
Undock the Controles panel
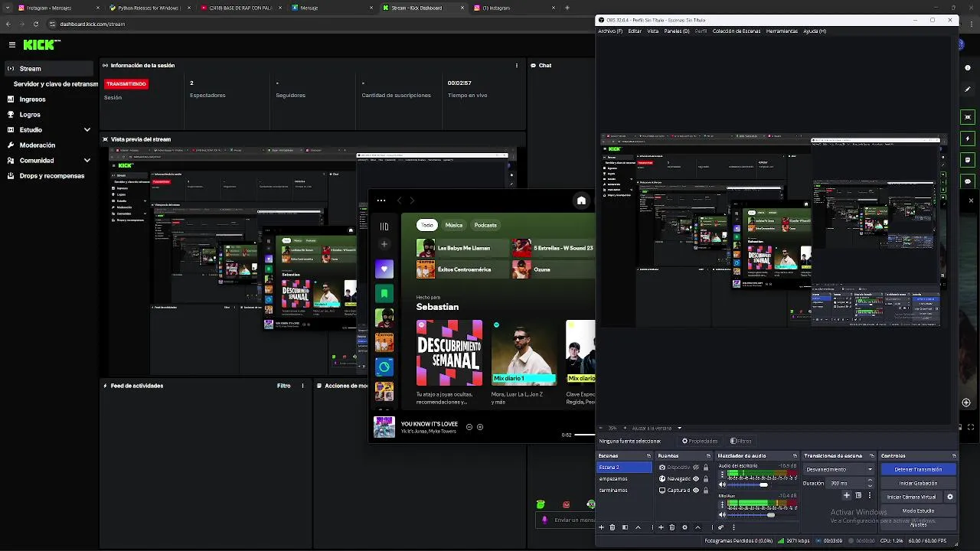click(x=954, y=456)
